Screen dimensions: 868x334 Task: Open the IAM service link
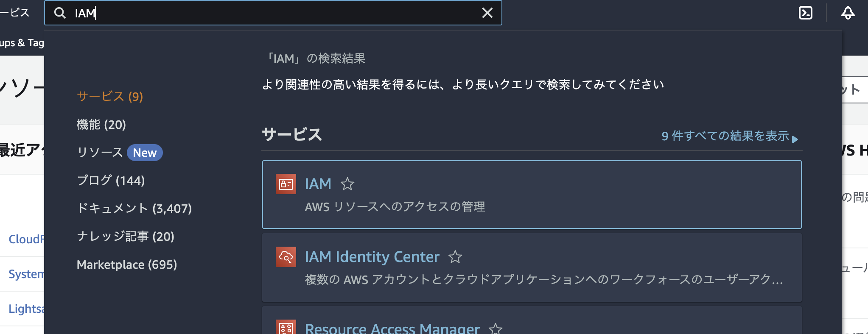(x=318, y=184)
